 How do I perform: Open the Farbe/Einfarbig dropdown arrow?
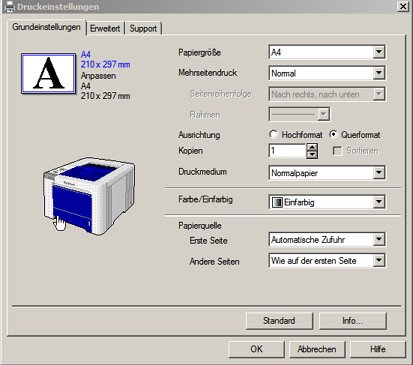coord(379,202)
